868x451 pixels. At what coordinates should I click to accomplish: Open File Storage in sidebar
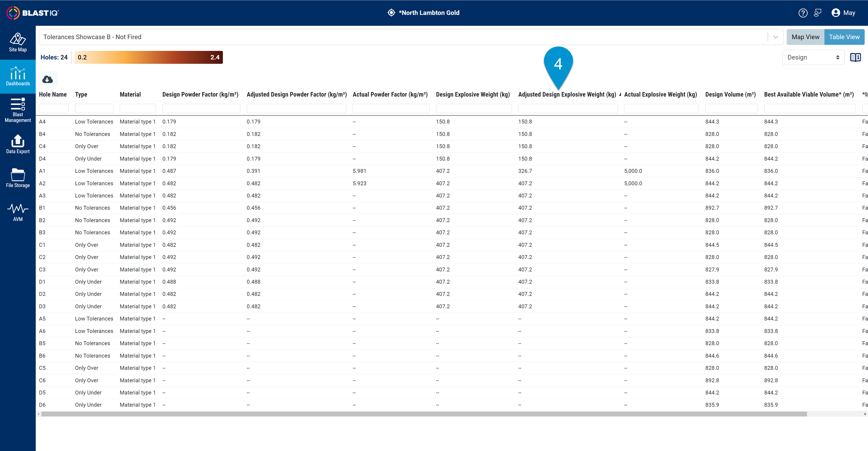[18, 178]
